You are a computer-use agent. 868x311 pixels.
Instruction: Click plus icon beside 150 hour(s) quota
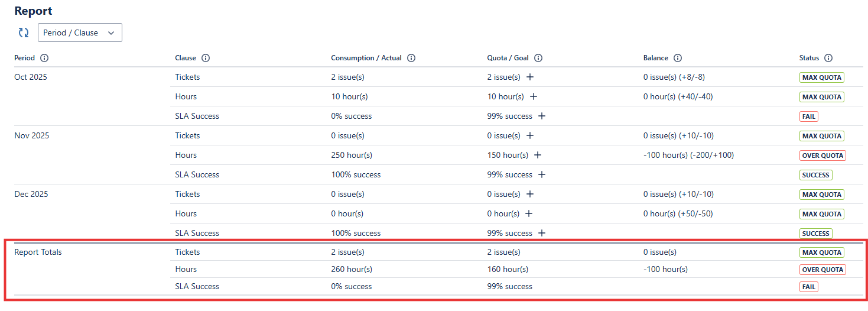(x=538, y=155)
